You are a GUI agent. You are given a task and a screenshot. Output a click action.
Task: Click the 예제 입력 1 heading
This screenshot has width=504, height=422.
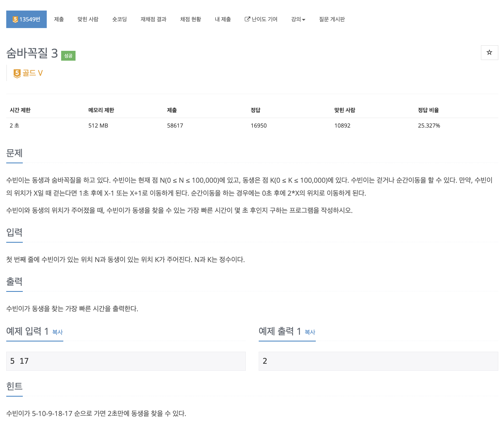click(28, 332)
